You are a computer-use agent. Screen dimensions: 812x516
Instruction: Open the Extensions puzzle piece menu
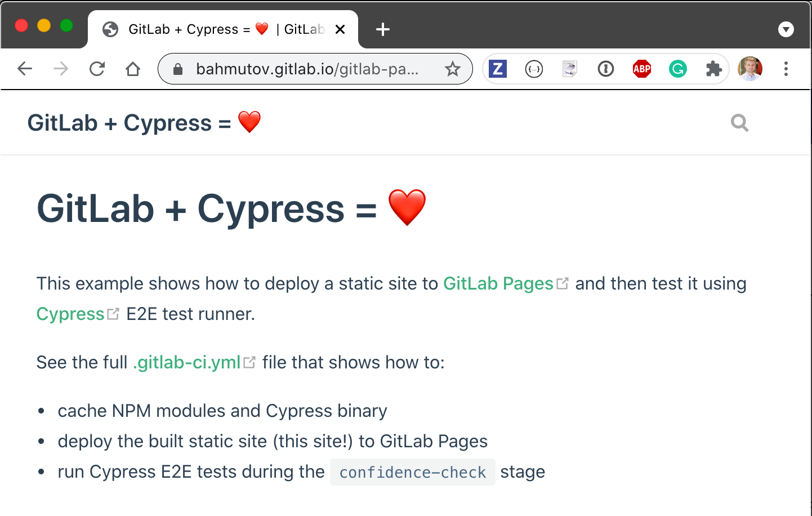(713, 69)
